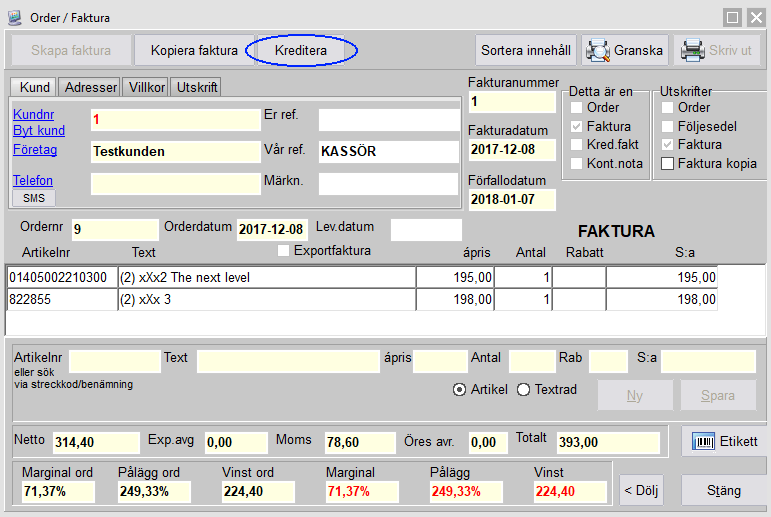771x517 pixels.
Task: Choose the Artikel radio button
Action: click(x=460, y=389)
